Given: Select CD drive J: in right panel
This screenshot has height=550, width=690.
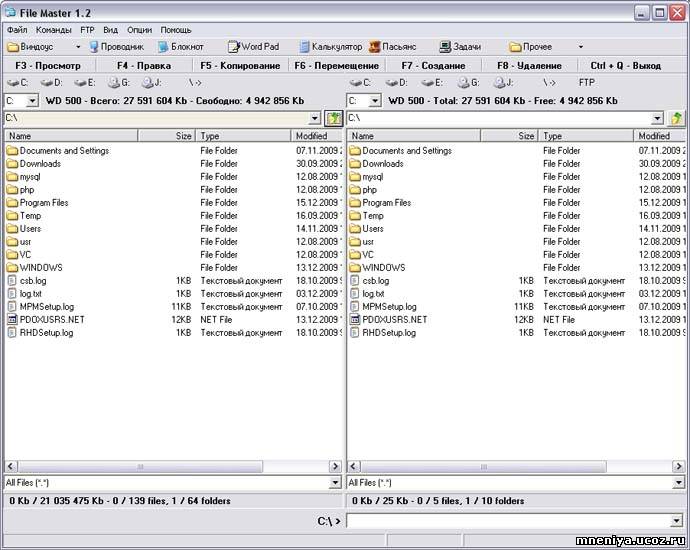Looking at the screenshot, I should [x=503, y=82].
